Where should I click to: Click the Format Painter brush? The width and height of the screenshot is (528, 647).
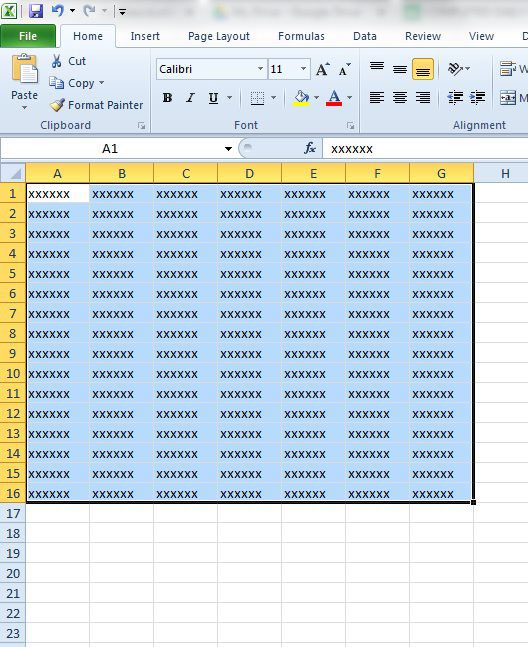coord(57,105)
